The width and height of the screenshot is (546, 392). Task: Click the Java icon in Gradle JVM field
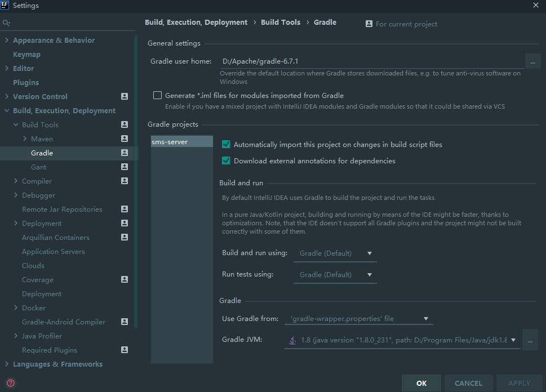tap(292, 340)
